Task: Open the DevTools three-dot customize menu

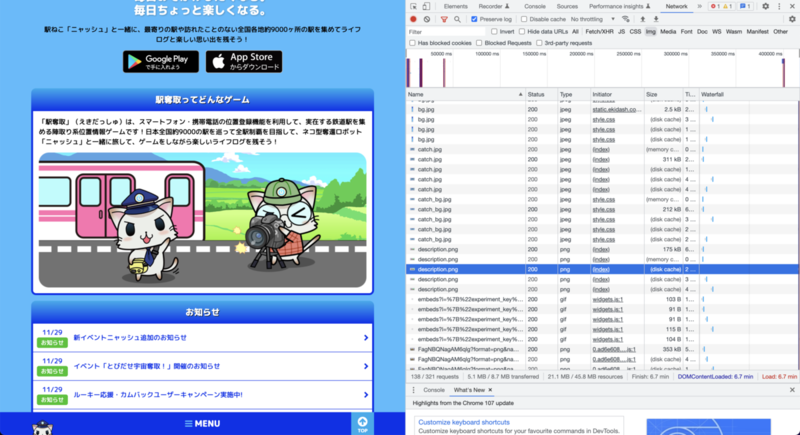Action: point(779,6)
